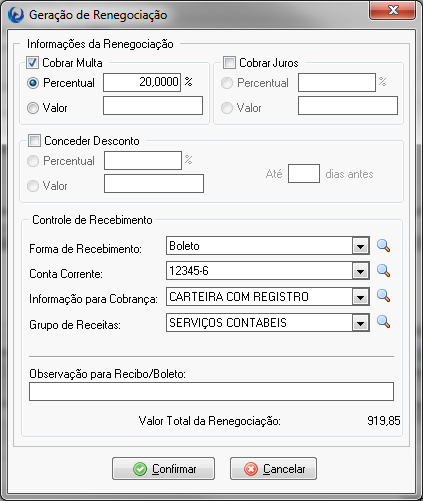
Task: Click the application logo in title bar
Action: click(16, 15)
